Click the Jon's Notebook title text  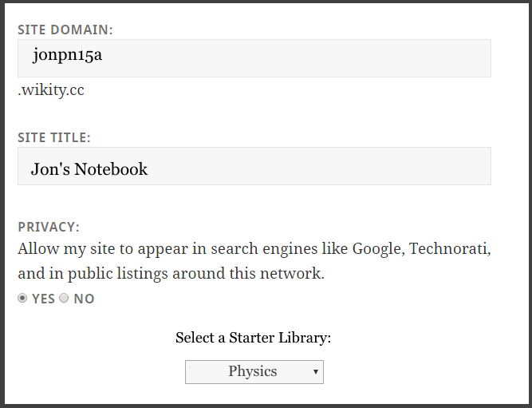pyautogui.click(x=89, y=169)
